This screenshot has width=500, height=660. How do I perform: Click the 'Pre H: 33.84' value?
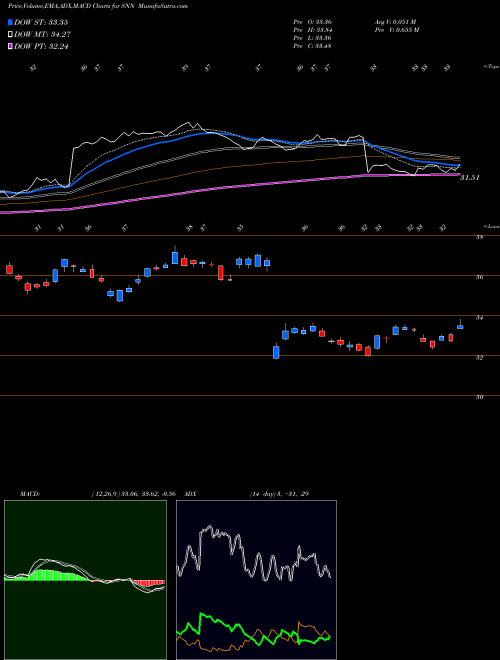314,30
